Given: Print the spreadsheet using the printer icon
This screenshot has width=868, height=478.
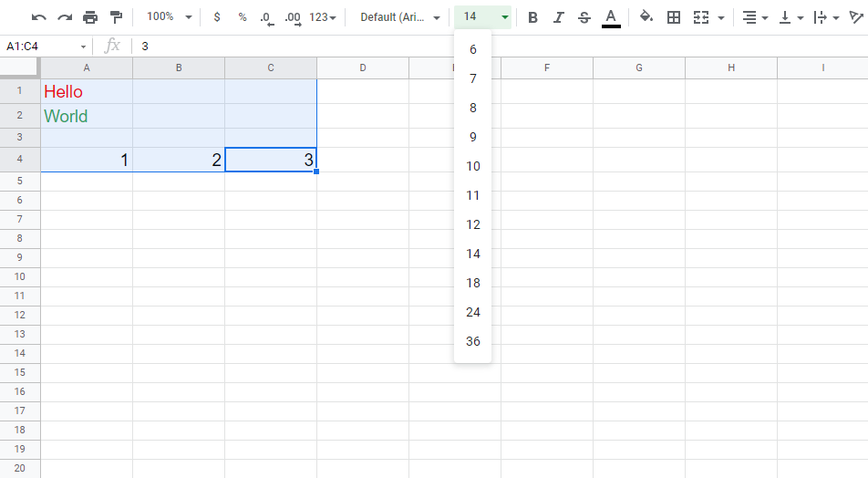Looking at the screenshot, I should click(90, 17).
